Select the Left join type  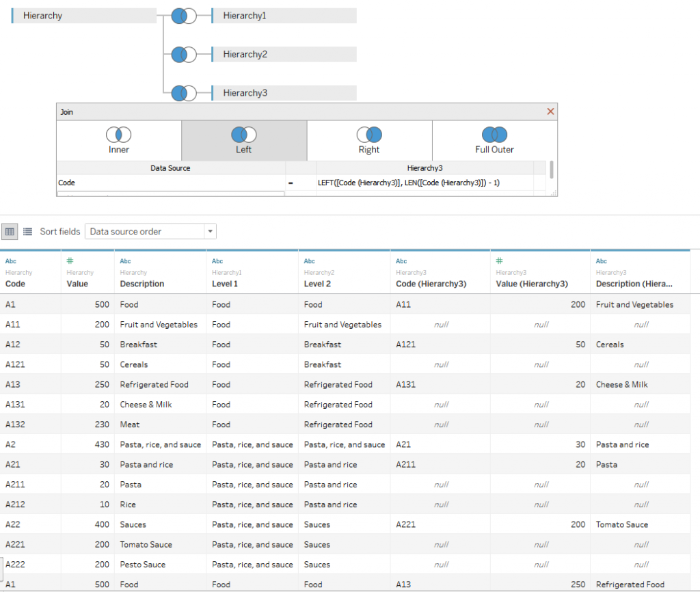[x=244, y=140]
